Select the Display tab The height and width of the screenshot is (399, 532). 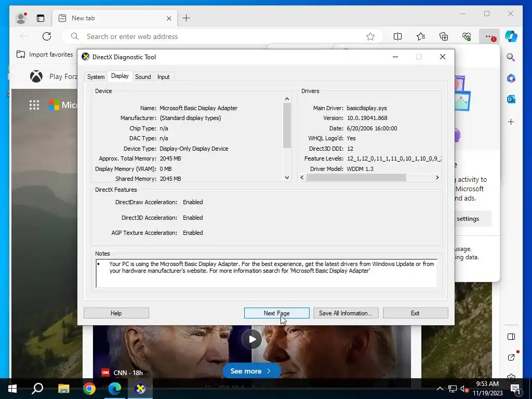(x=120, y=76)
